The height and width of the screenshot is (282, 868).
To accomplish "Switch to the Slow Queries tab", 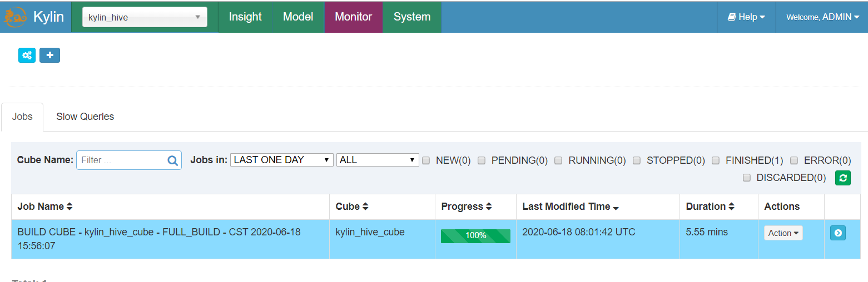I will [85, 117].
